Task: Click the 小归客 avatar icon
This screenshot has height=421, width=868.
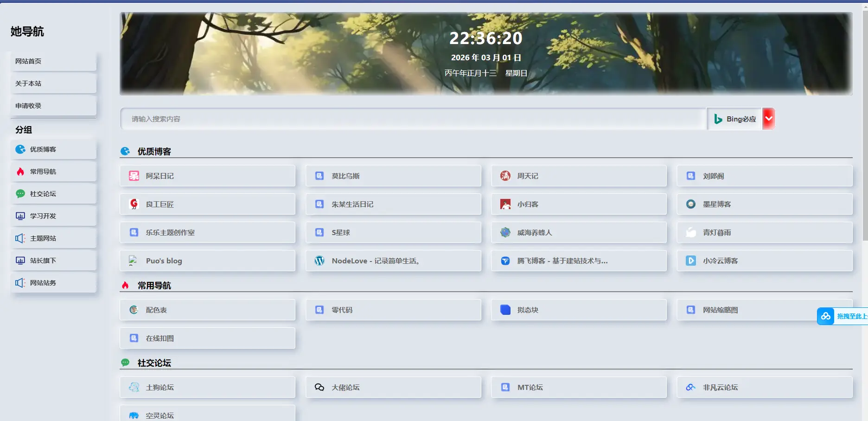Action: point(505,204)
